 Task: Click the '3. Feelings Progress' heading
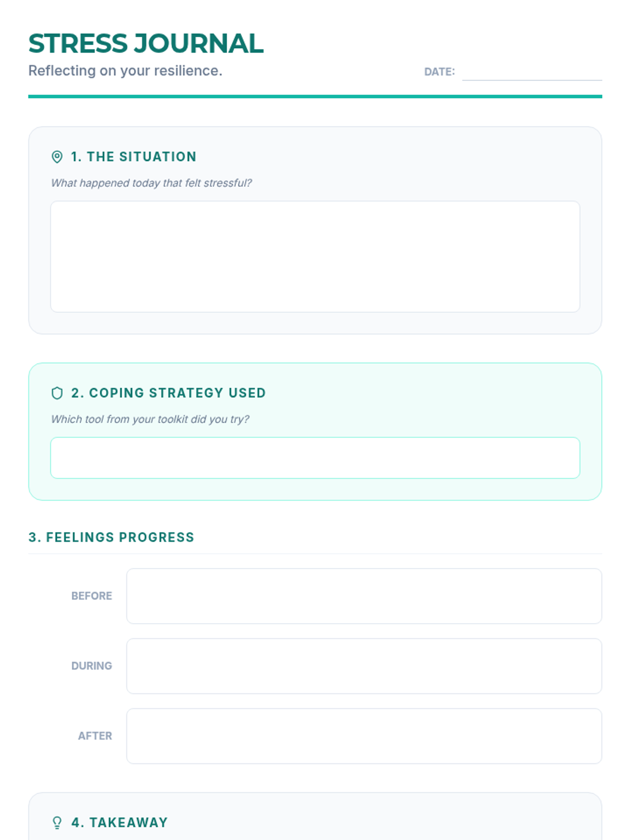pos(111,538)
